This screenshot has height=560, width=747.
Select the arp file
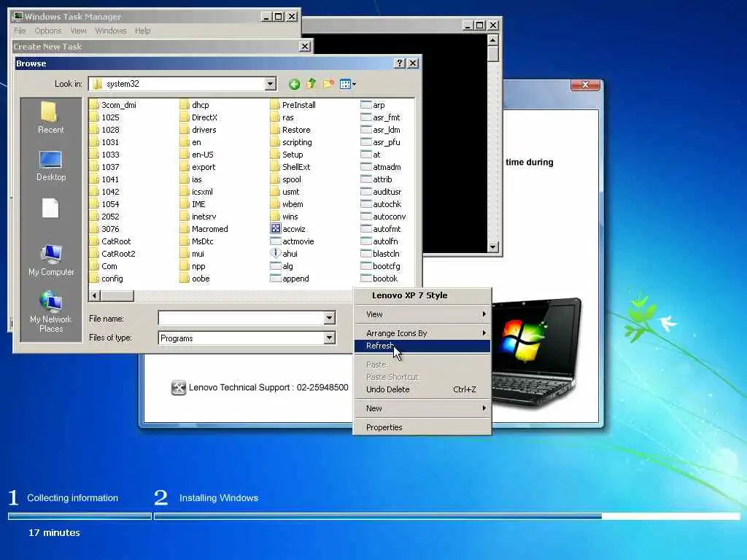(373, 105)
